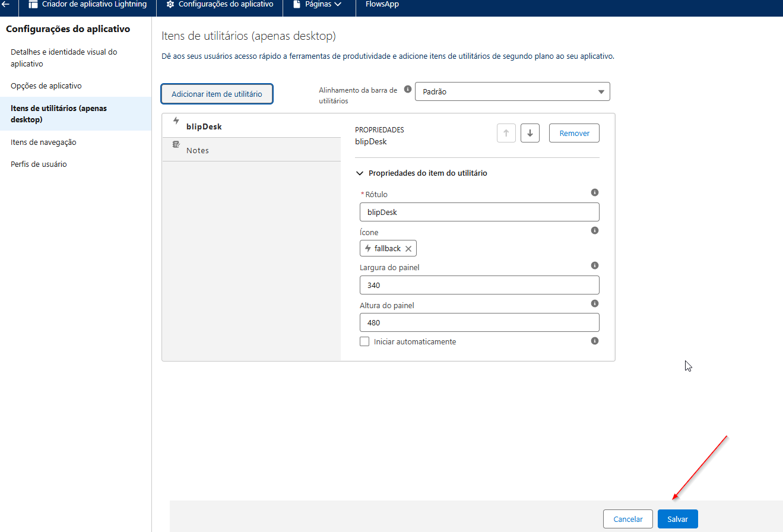The width and height of the screenshot is (783, 532).
Task: Click the Rótulo input field
Action: 480,212
